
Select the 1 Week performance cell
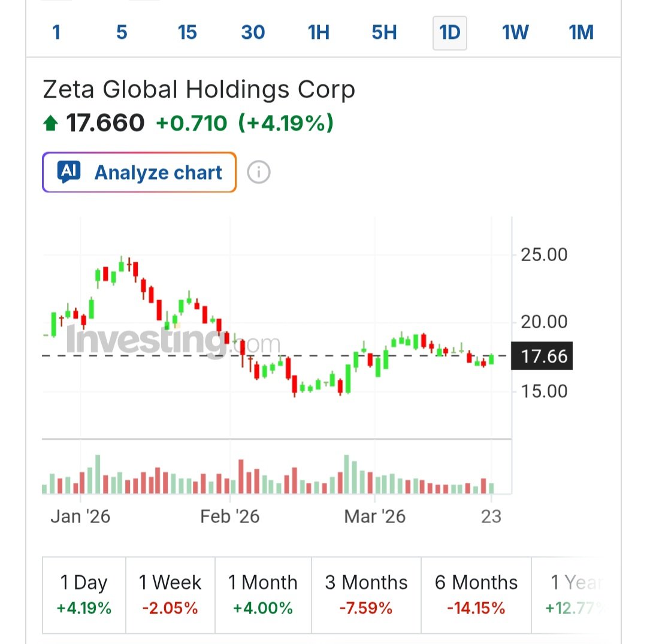click(170, 594)
